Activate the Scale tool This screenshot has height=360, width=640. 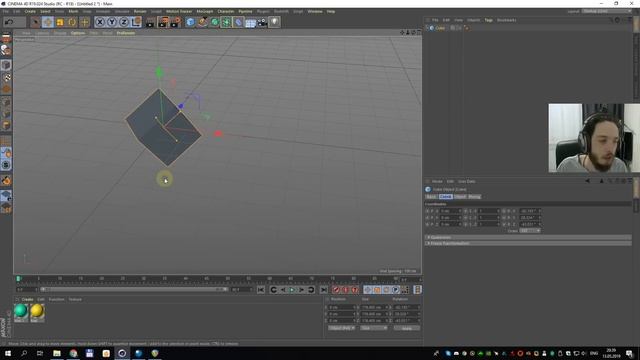click(x=60, y=22)
